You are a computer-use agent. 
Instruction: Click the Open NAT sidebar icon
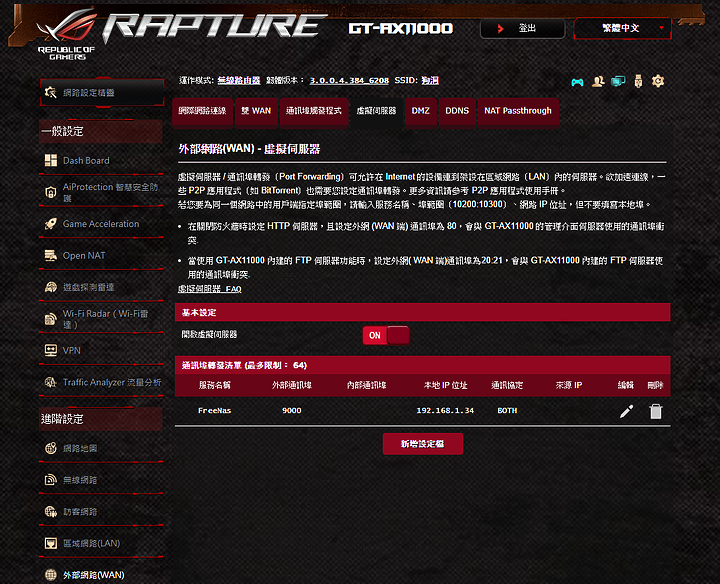(x=51, y=255)
